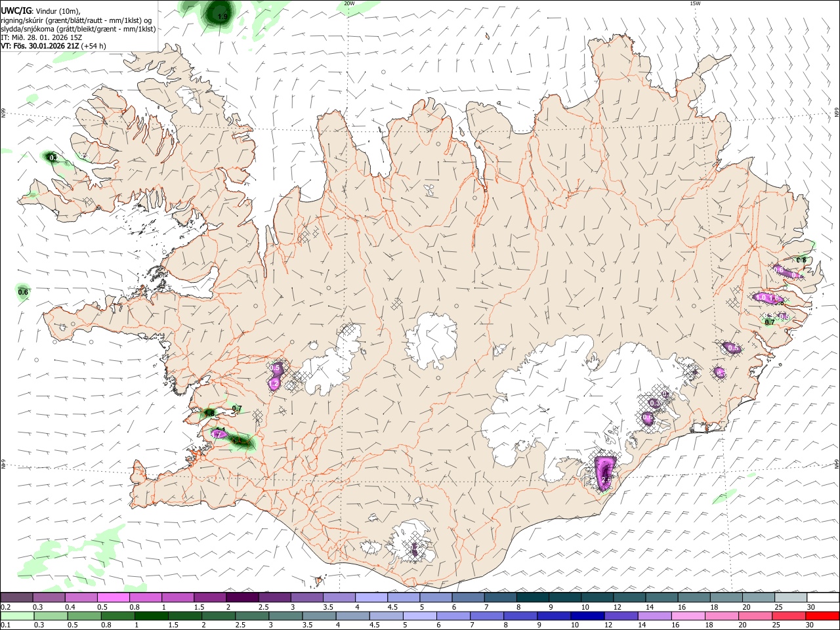Click the '(+54 h)' forecast offset
840x630 pixels.
pos(94,46)
